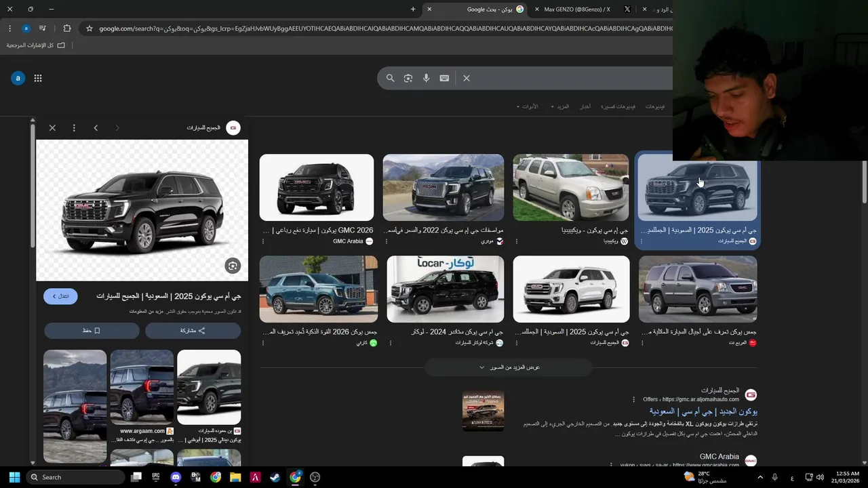Open the Wikipedia GMC Yukon thumbnail

(x=571, y=188)
